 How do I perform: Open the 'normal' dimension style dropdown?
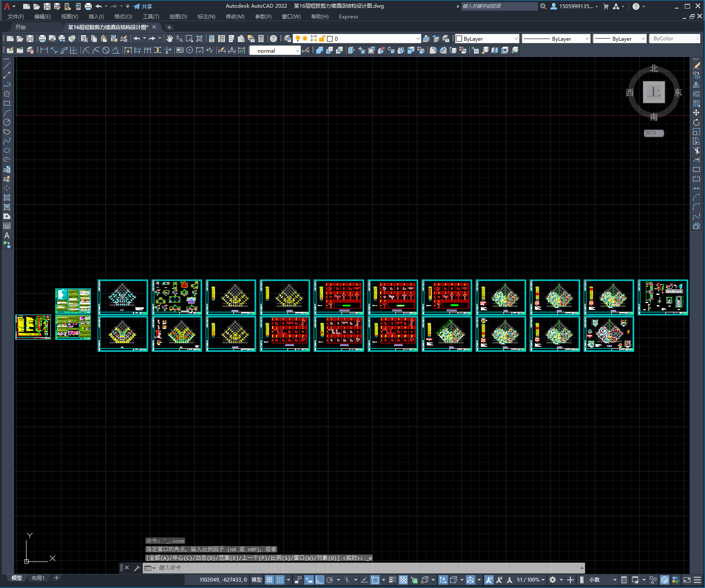tap(297, 51)
